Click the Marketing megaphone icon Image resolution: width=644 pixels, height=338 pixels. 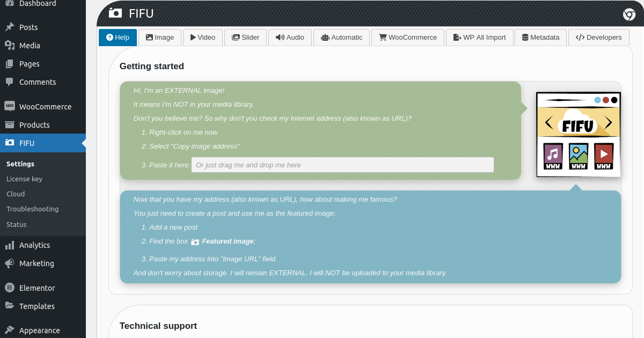click(10, 263)
